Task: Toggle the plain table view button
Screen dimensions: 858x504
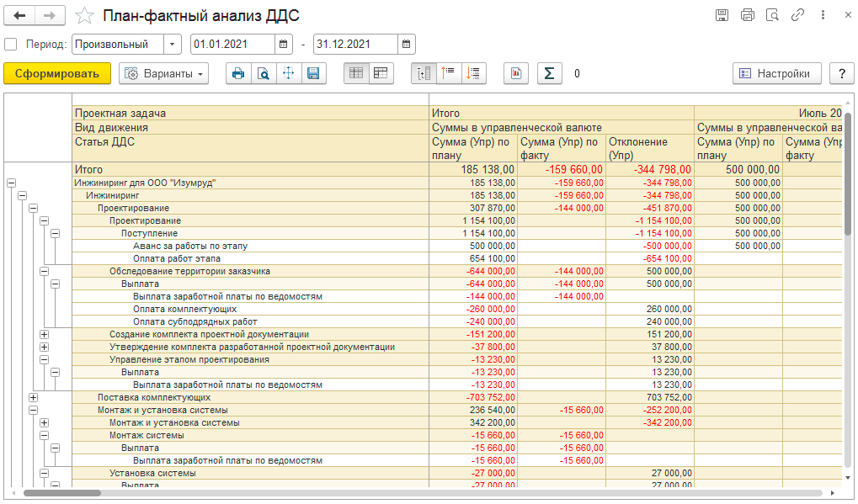Action: [x=356, y=73]
